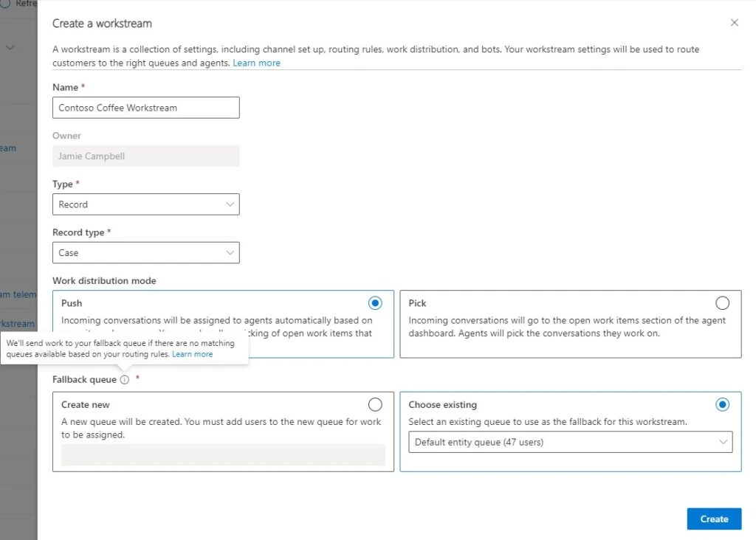Select the Case value box

(145, 252)
